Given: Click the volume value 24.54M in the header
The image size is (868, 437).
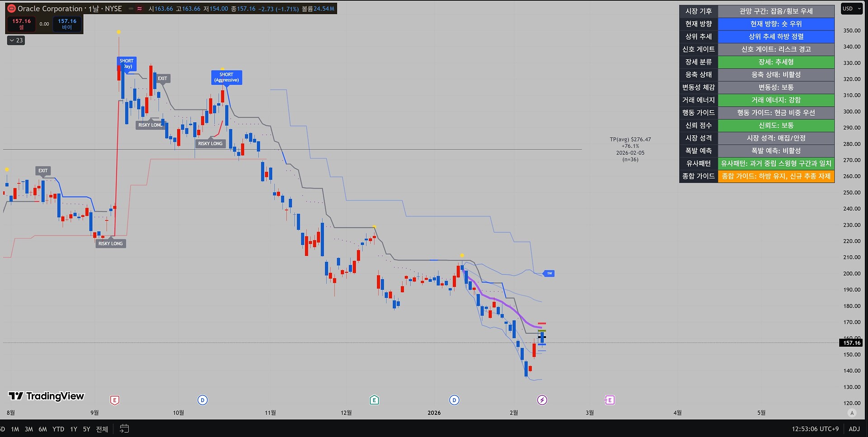Looking at the screenshot, I should tap(324, 9).
